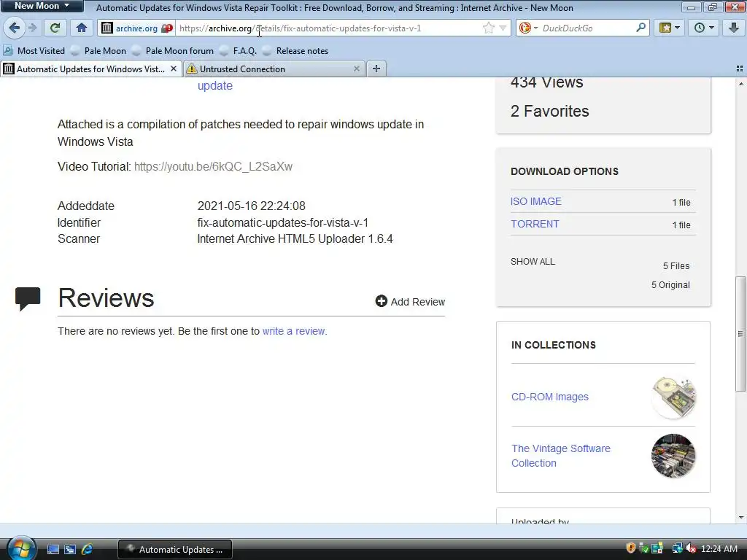Click the vertical scrollbar thumb
Screen dimensions: 747x560
pyautogui.click(x=740, y=333)
